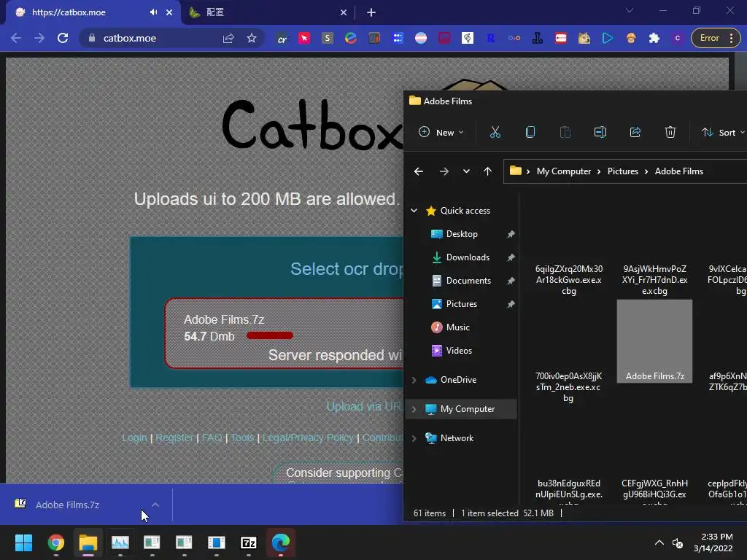Collapse the Quick access tree
This screenshot has width=747, height=560.
point(414,211)
